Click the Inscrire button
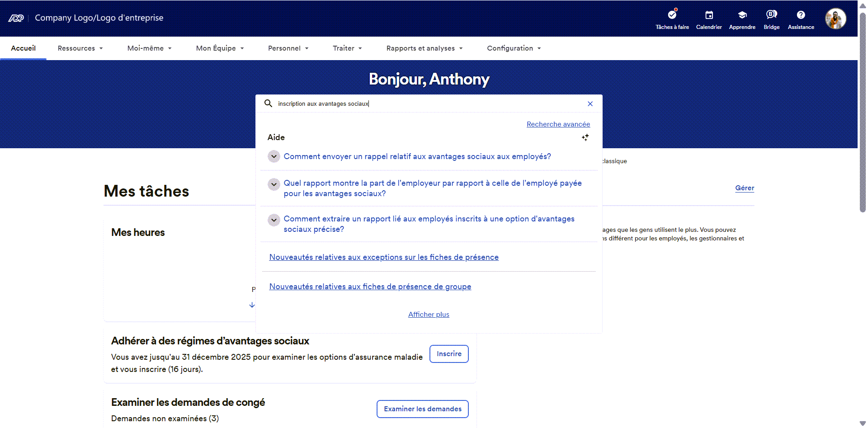The width and height of the screenshot is (868, 428). click(x=448, y=354)
